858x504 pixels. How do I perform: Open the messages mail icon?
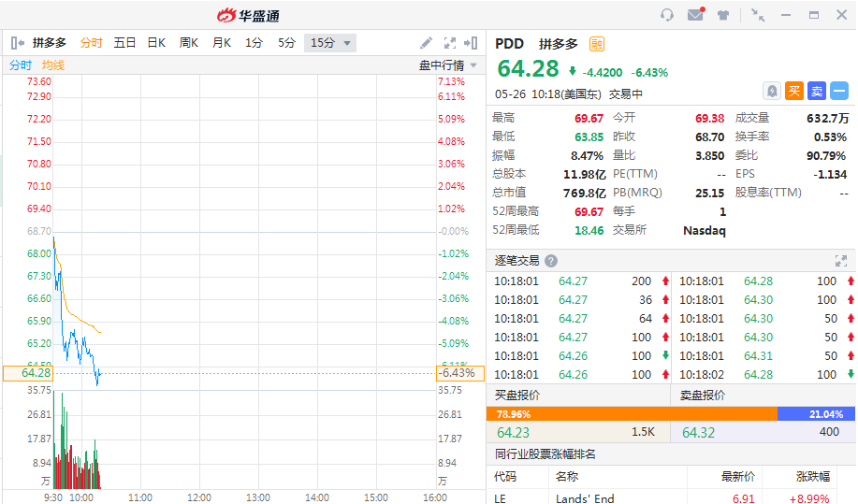click(695, 15)
